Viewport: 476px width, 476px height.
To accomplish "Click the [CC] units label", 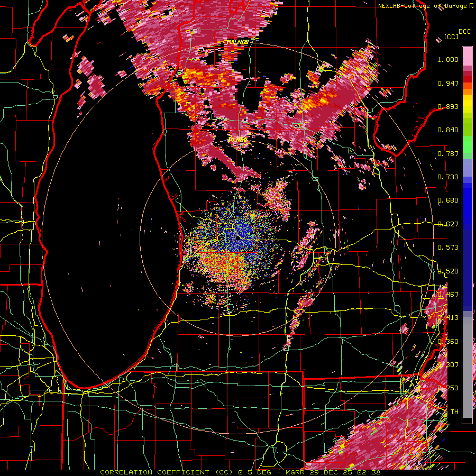I will (452, 36).
